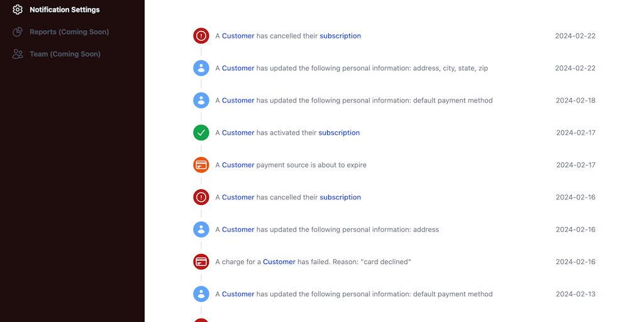
Task: Open the Notification Settings menu item
Action: (64, 10)
